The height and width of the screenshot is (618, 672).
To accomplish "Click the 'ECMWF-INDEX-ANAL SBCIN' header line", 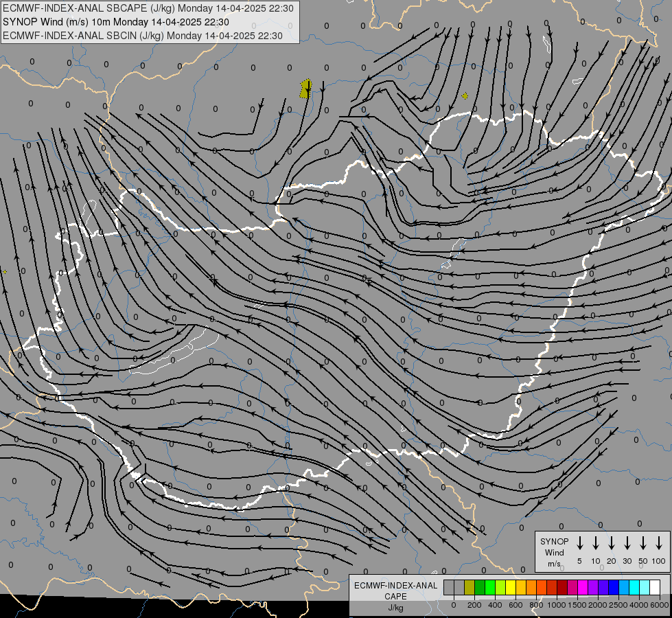I will [x=143, y=36].
